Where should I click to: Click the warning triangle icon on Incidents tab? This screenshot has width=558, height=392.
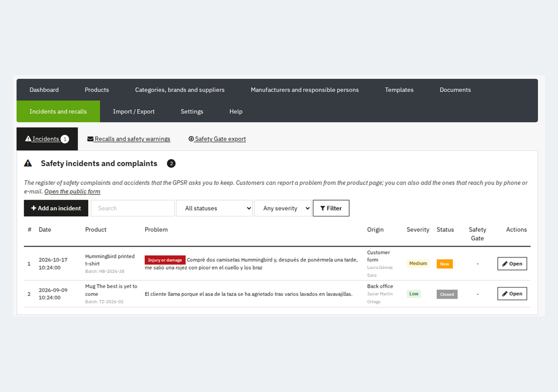(28, 139)
